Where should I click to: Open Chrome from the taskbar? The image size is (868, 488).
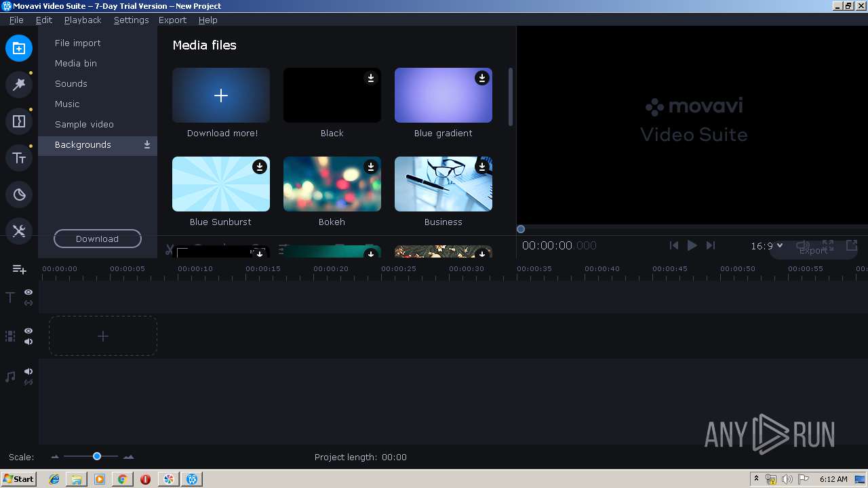122,479
